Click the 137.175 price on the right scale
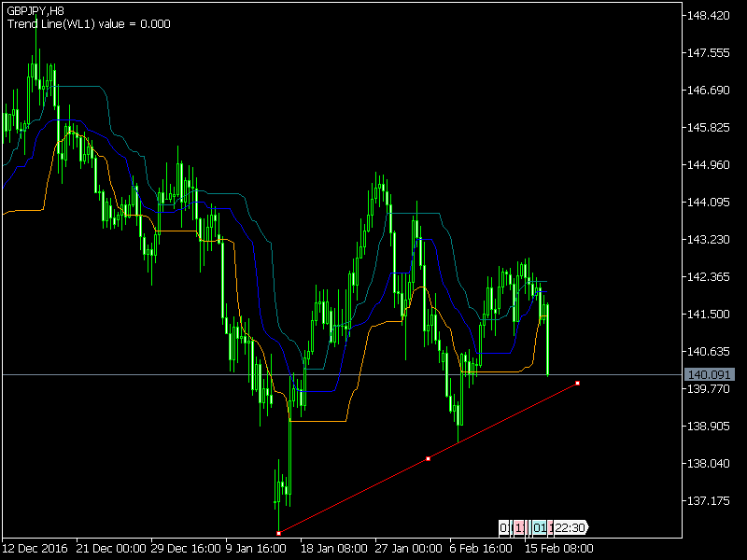The image size is (747, 560). click(x=707, y=501)
